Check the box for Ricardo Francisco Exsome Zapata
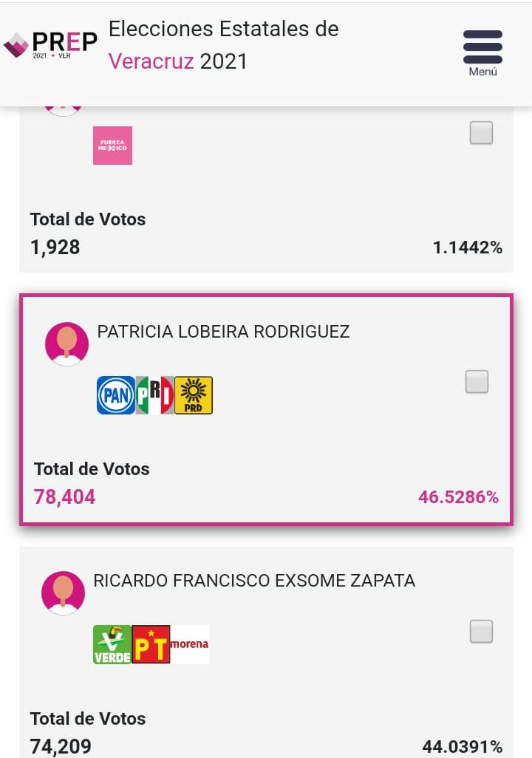Viewport: 532px width, 758px height. coord(481,632)
